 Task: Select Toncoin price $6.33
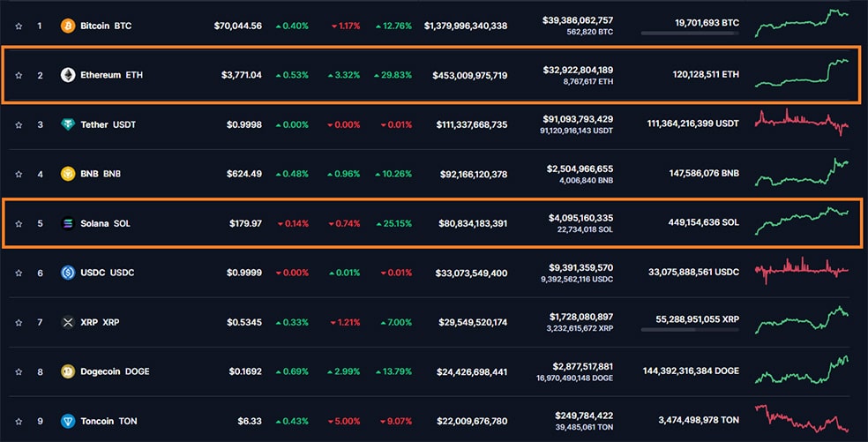click(250, 422)
